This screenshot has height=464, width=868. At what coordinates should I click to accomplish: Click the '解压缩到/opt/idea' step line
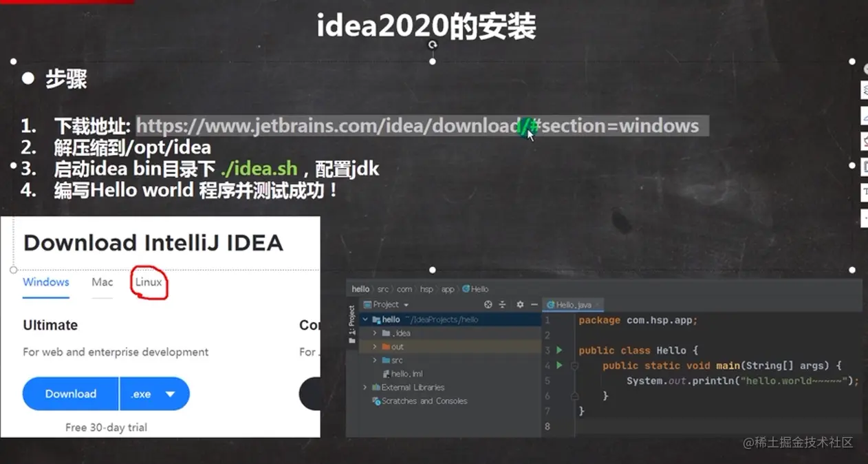(133, 147)
